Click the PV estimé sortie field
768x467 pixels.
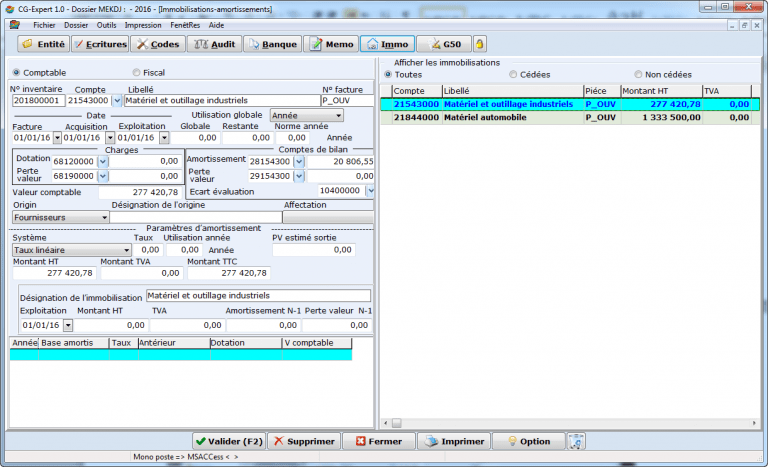click(x=313, y=250)
